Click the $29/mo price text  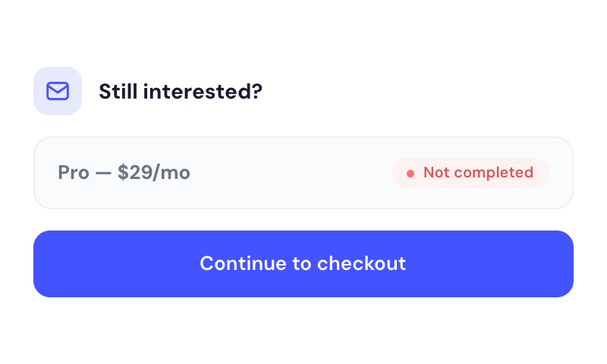click(x=154, y=173)
